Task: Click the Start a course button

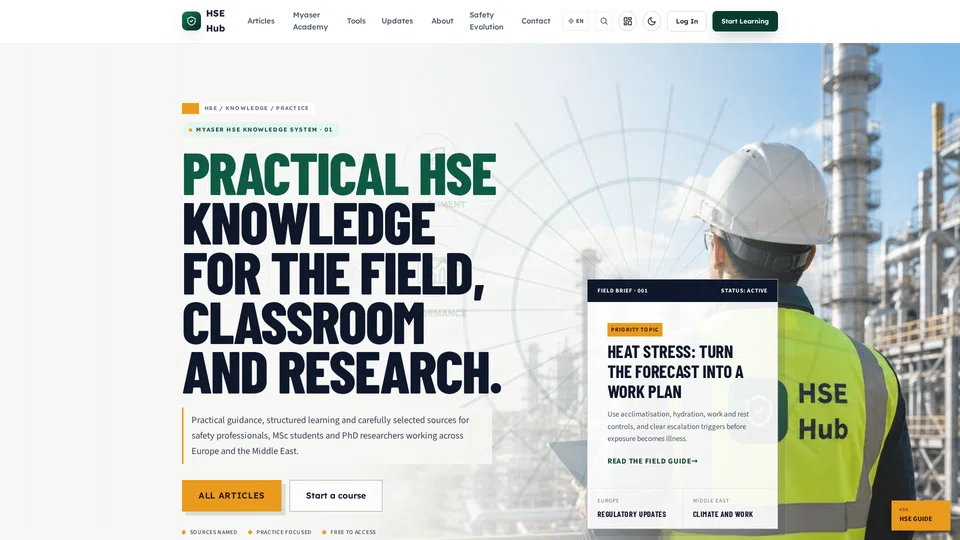Action: 336,495
